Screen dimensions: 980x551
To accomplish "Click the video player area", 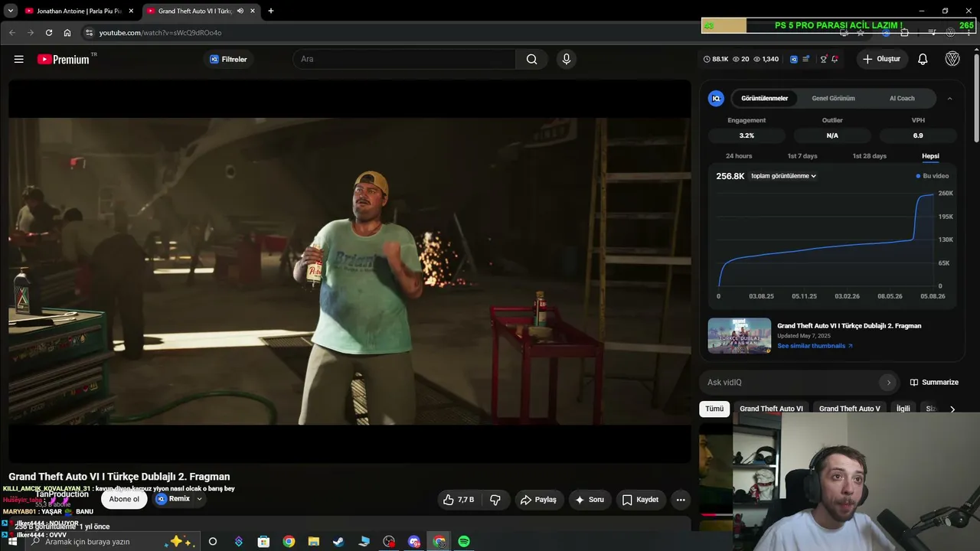I will pos(350,271).
